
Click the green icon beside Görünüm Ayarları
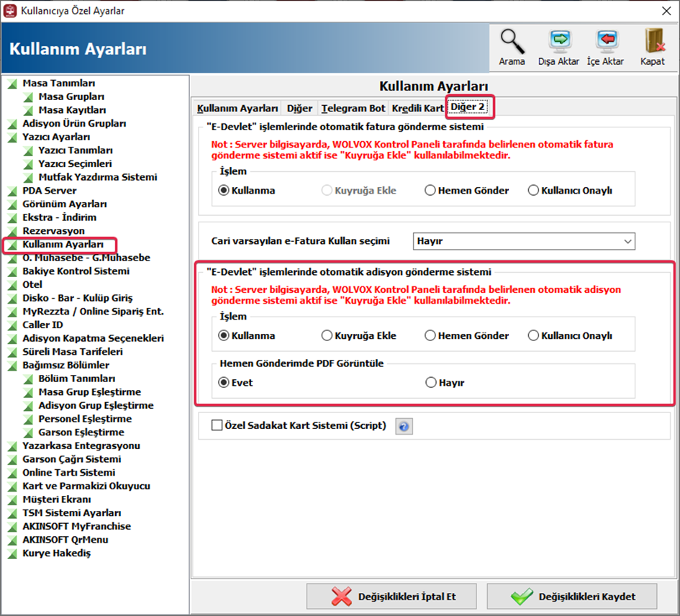(x=12, y=204)
